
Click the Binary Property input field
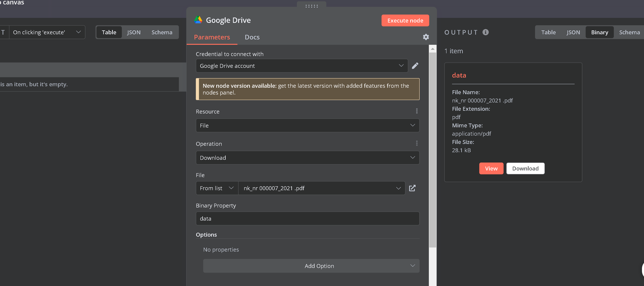point(307,218)
